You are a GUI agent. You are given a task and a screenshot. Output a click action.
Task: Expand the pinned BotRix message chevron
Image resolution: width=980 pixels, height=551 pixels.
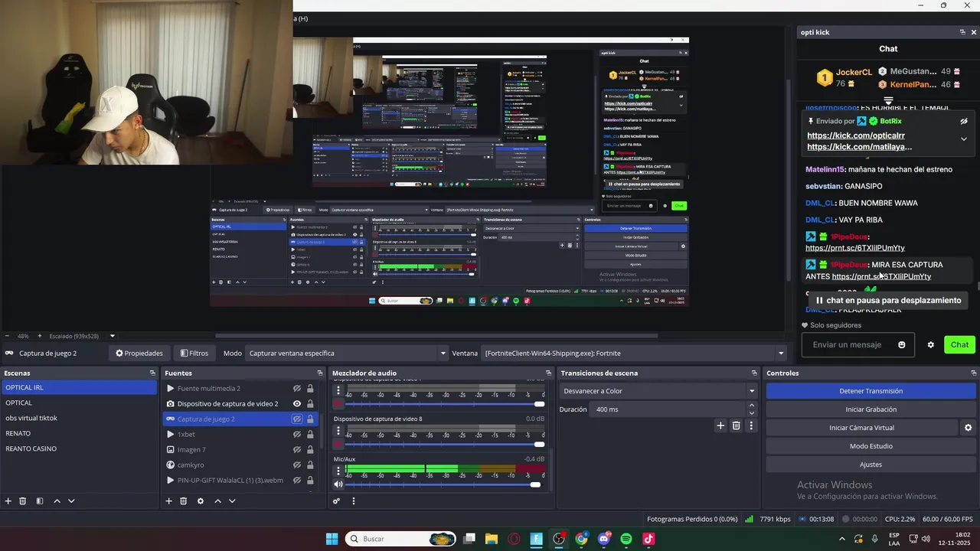[x=964, y=139]
